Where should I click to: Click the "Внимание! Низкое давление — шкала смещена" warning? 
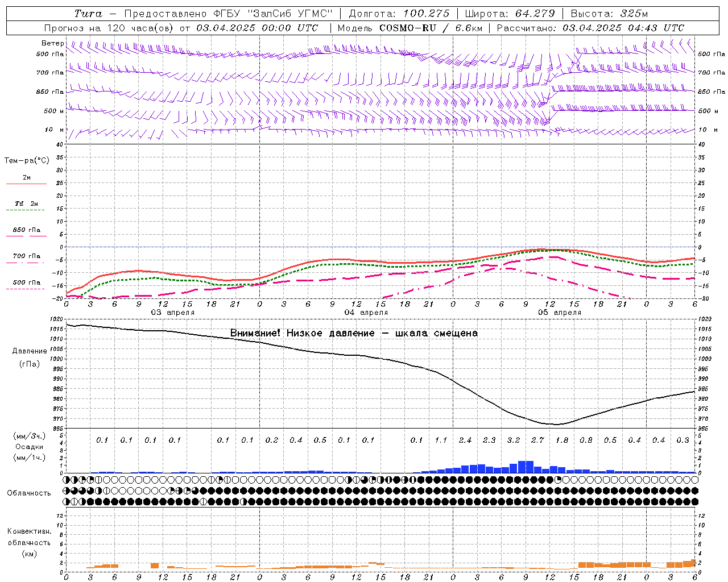coord(354,333)
